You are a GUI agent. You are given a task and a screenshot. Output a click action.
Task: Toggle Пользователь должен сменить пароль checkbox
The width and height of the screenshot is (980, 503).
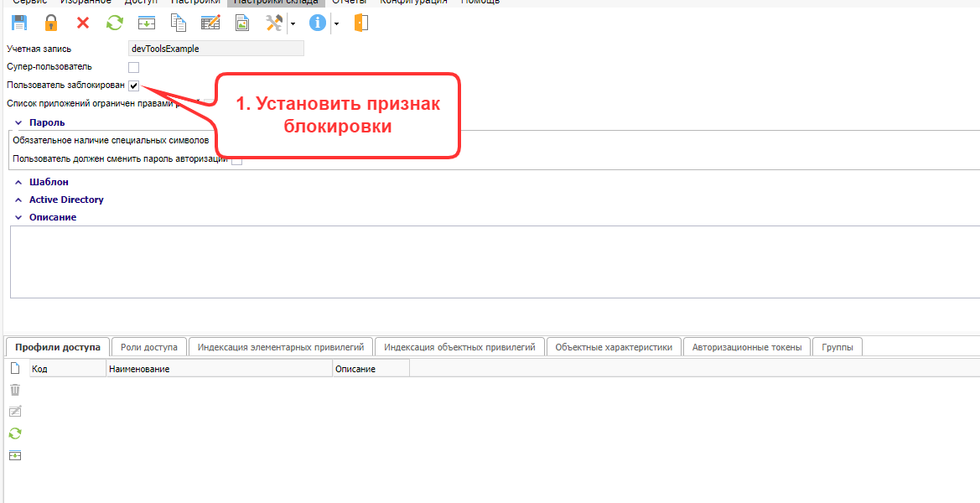pos(236,159)
